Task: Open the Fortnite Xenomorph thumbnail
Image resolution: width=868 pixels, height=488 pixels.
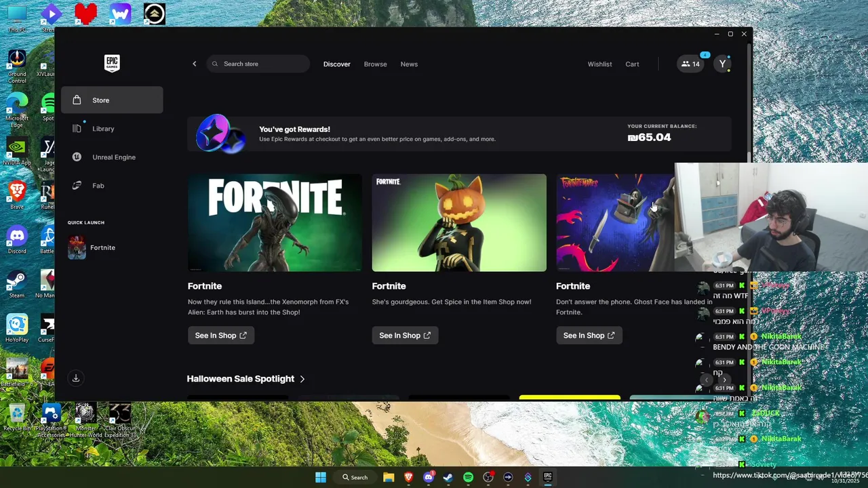Action: (x=275, y=223)
